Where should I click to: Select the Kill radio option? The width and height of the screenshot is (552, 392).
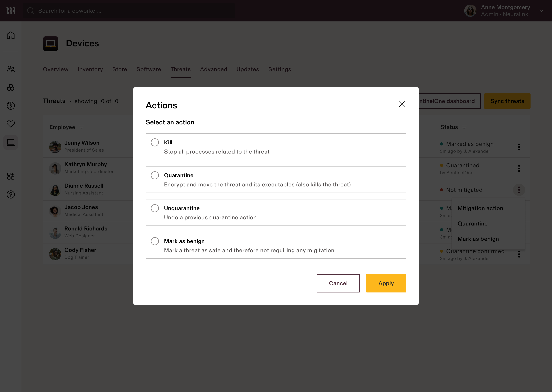point(155,142)
